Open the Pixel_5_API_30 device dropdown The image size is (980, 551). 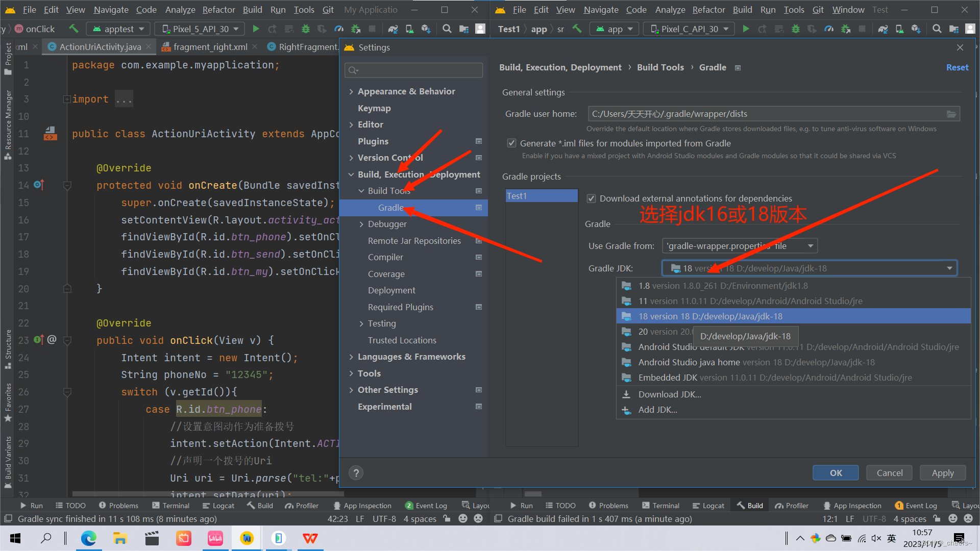pos(200,29)
